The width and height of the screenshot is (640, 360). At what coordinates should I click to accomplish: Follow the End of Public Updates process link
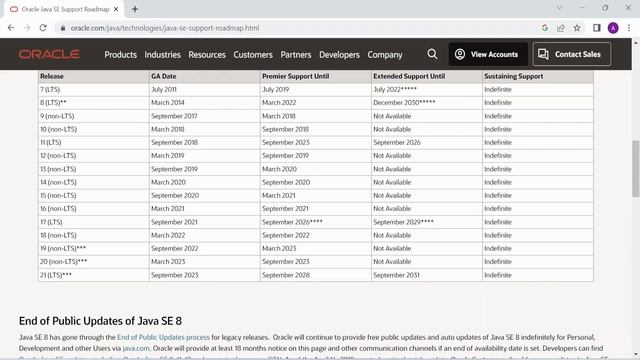tap(163, 337)
